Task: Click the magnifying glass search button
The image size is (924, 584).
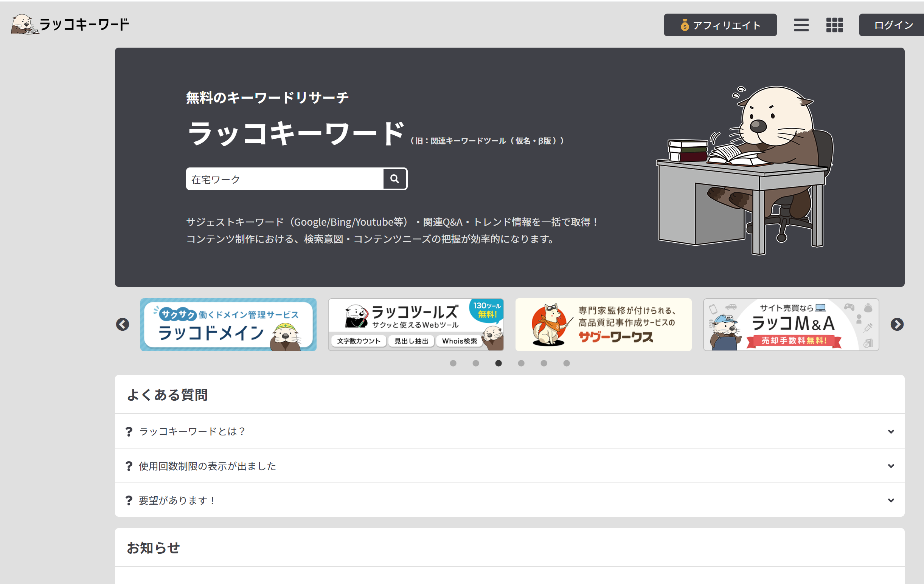Action: click(395, 179)
